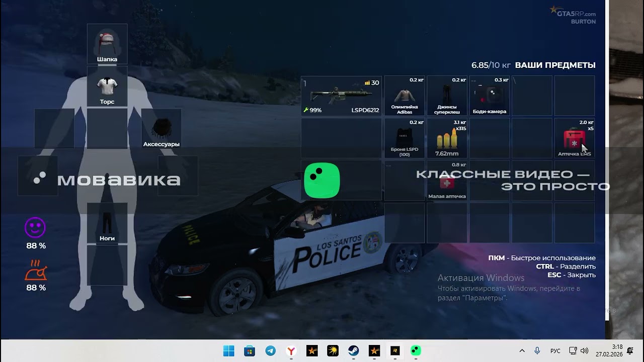Open the notification center bell icon
Screen dimensions: 644x362
click(630, 351)
